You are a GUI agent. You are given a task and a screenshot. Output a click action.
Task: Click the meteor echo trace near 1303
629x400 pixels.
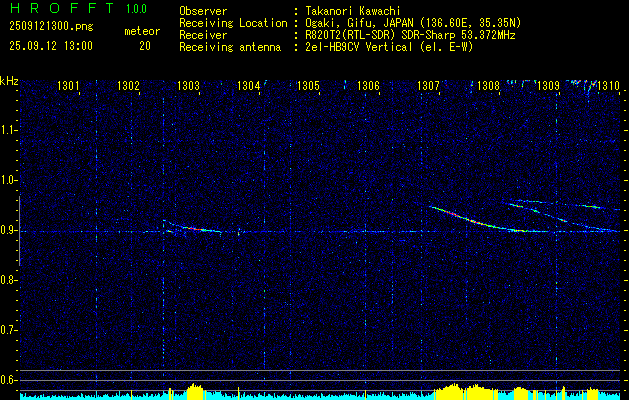coord(194,228)
